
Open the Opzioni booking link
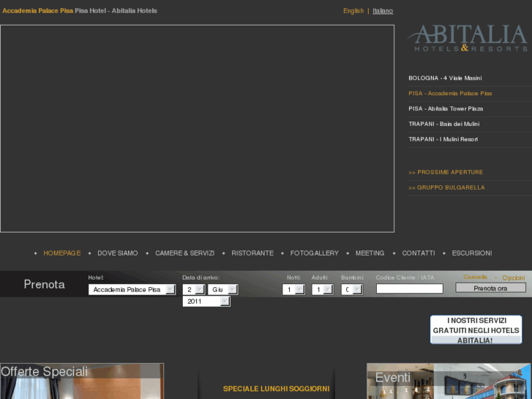coord(513,277)
